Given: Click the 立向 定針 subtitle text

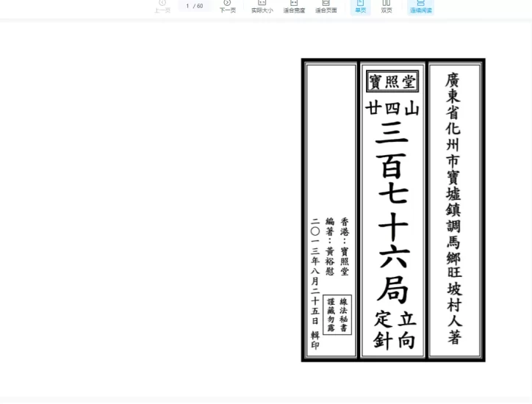Looking at the screenshot, I should 395,330.
